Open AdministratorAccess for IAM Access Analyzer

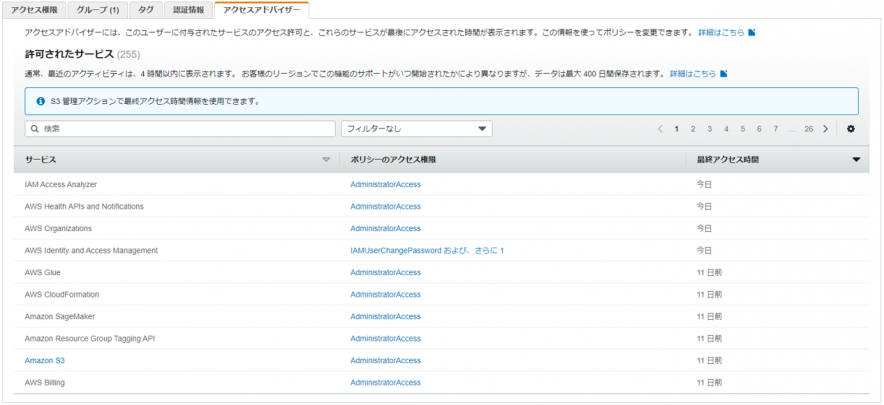385,184
